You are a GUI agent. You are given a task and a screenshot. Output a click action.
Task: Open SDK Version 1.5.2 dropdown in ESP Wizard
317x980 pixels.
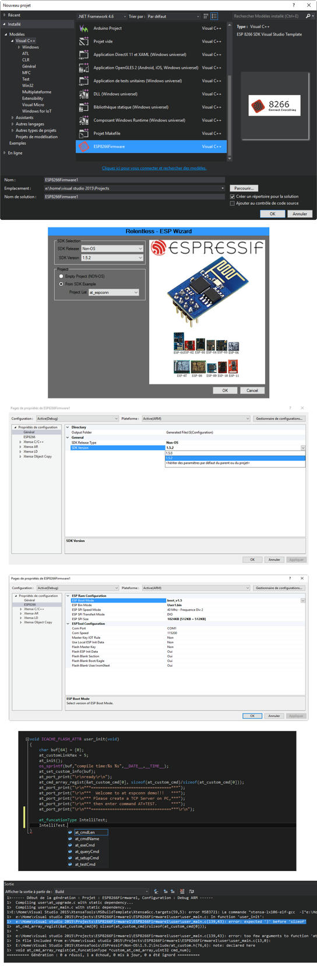click(x=112, y=257)
